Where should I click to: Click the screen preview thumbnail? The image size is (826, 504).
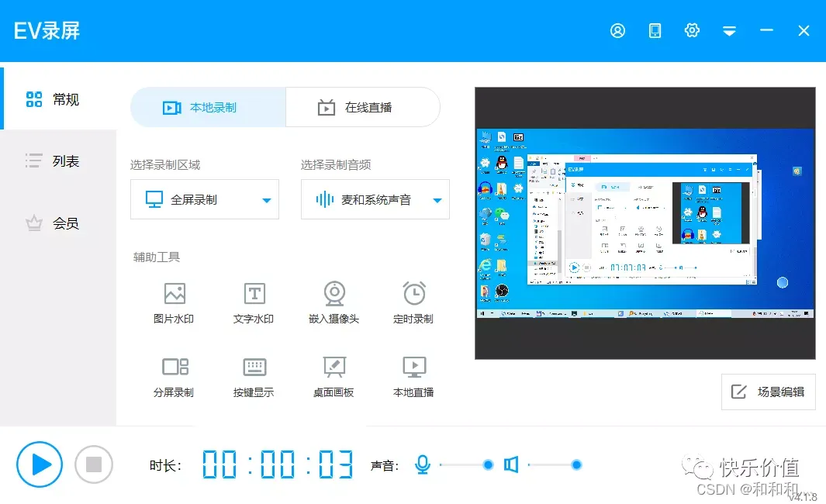coord(645,223)
